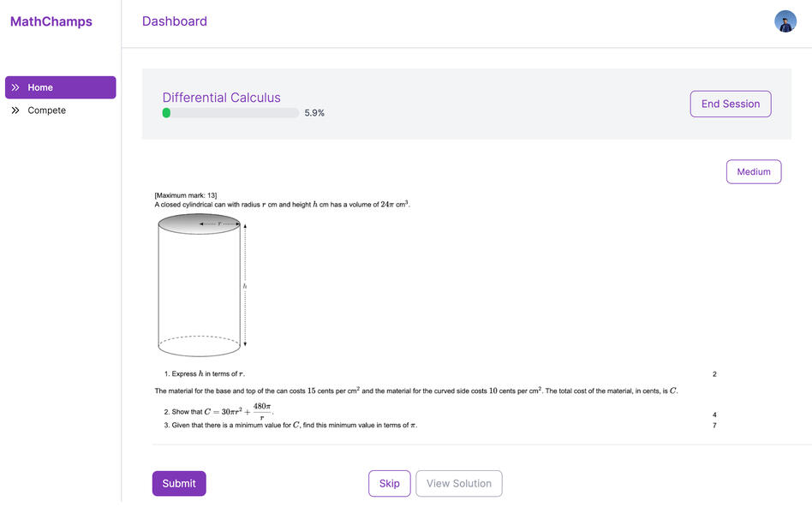The width and height of the screenshot is (812, 507).
Task: Click the Dashboard page title
Action: point(175,21)
